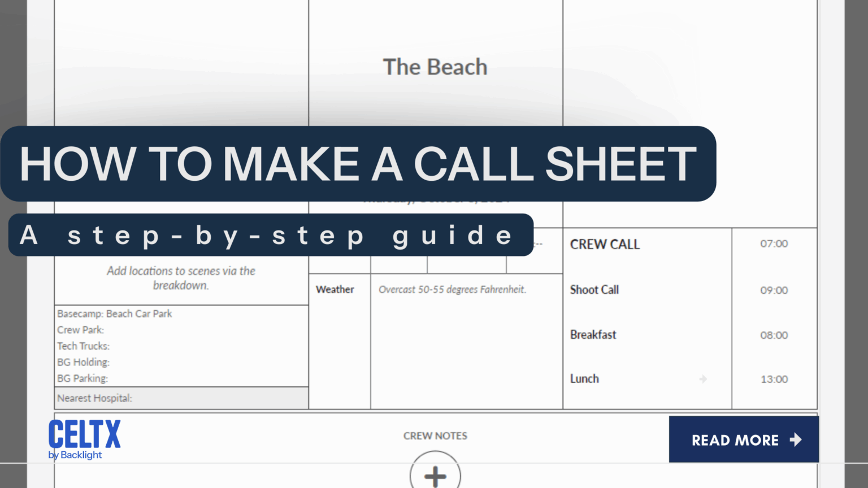
Task: Edit the Weather field saying Overcast 50-55 degrees
Action: pos(452,289)
